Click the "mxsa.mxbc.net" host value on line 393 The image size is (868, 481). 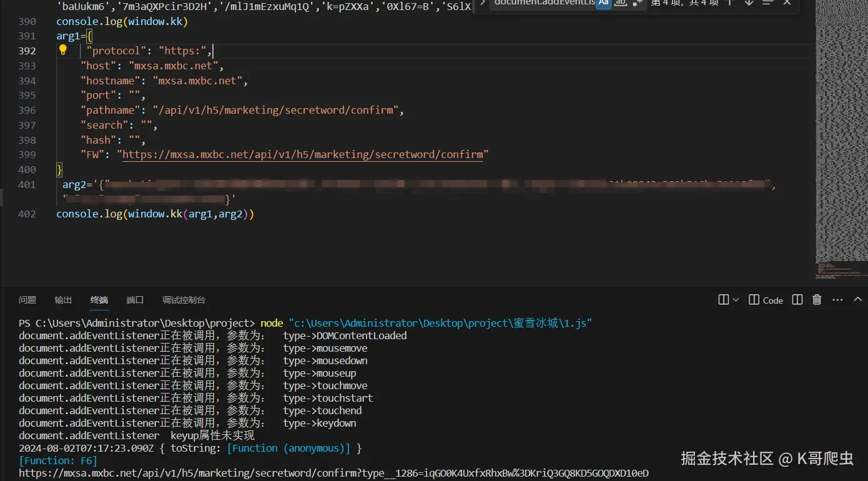174,66
